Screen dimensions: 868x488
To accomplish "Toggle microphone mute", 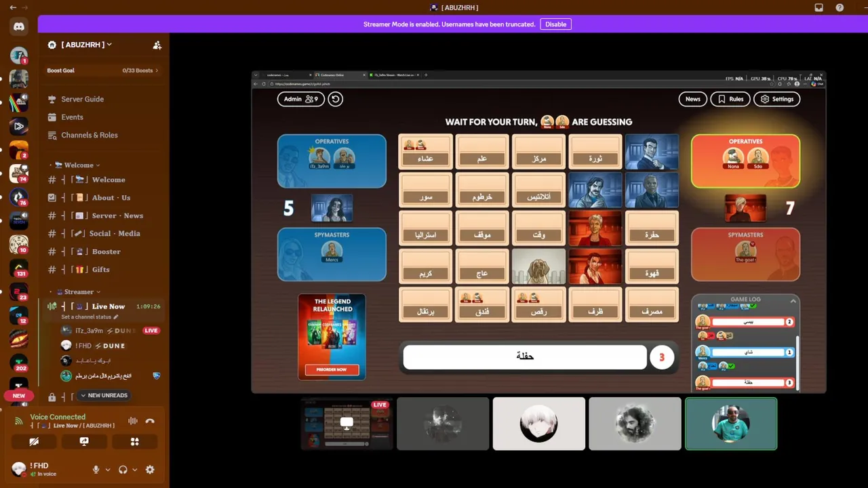I will [96, 469].
